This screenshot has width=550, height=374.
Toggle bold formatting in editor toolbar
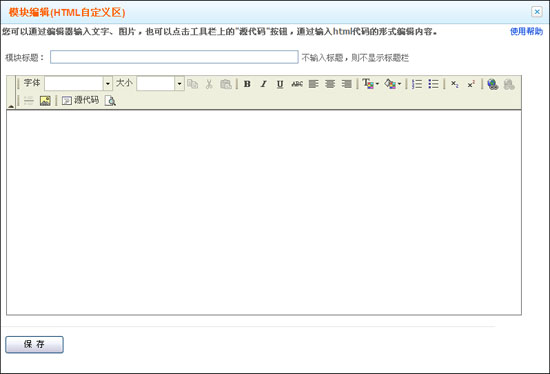pyautogui.click(x=247, y=84)
